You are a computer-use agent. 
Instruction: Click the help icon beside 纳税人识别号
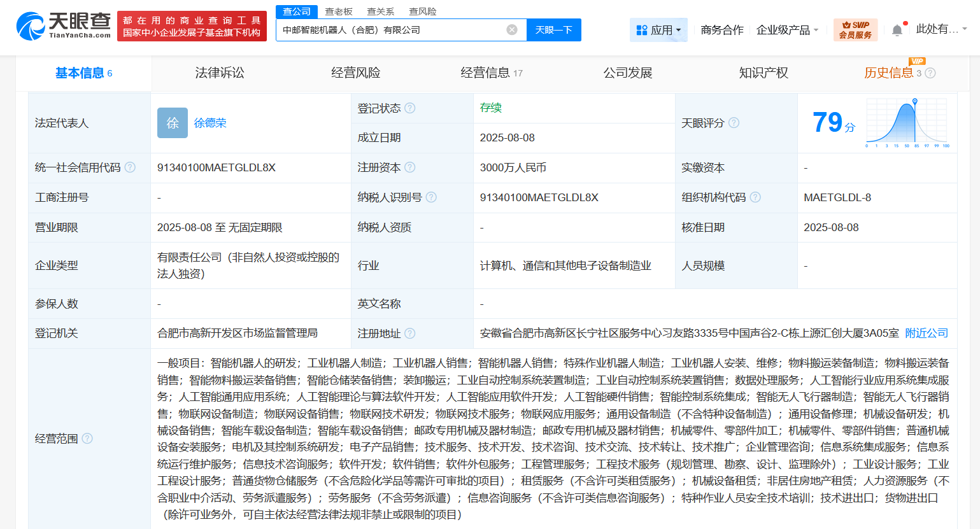(x=432, y=197)
